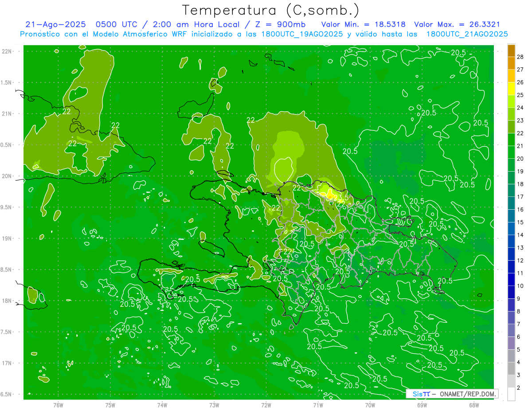Click the "19N" latitude axis label
Screen dimensions: 532x411
tap(7, 239)
